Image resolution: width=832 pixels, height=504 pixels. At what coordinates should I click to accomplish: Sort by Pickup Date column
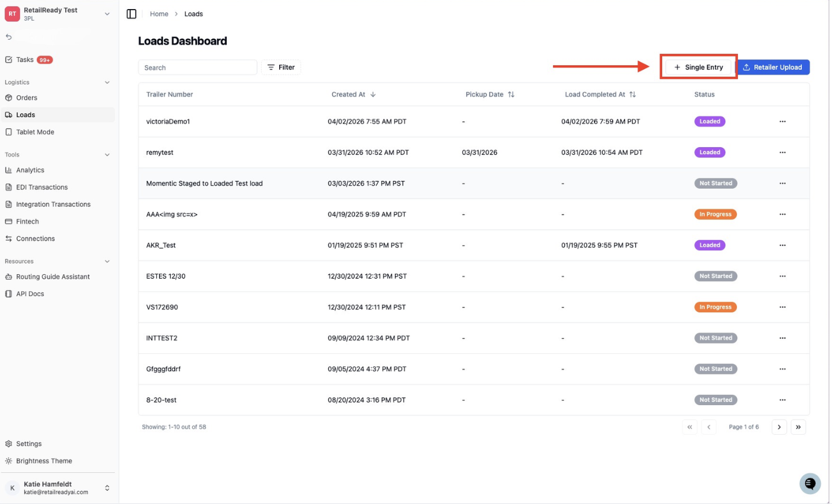pyautogui.click(x=490, y=95)
